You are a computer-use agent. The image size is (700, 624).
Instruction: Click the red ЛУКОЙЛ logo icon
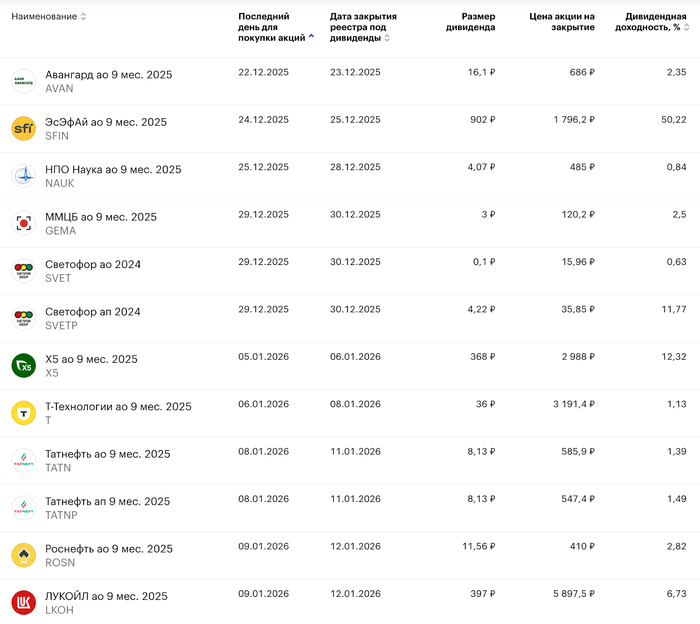click(23, 603)
